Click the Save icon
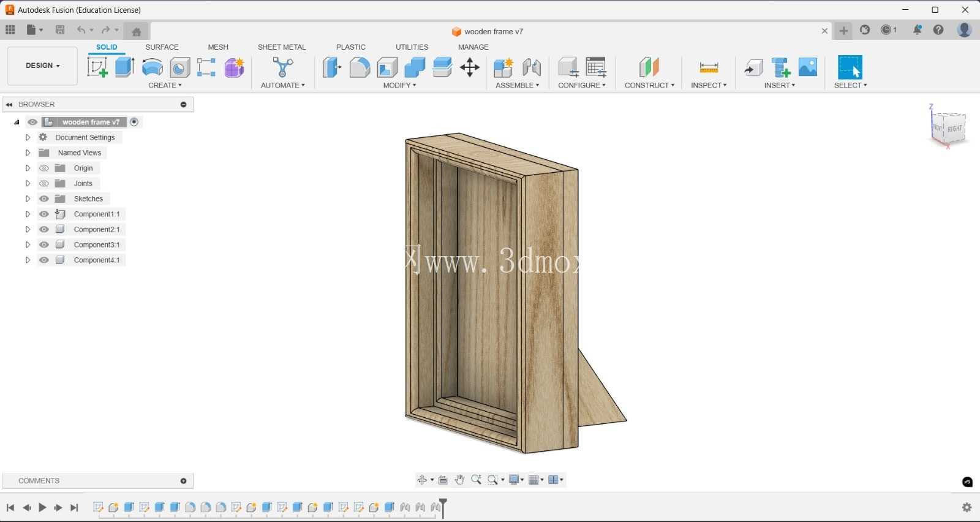 [x=60, y=30]
